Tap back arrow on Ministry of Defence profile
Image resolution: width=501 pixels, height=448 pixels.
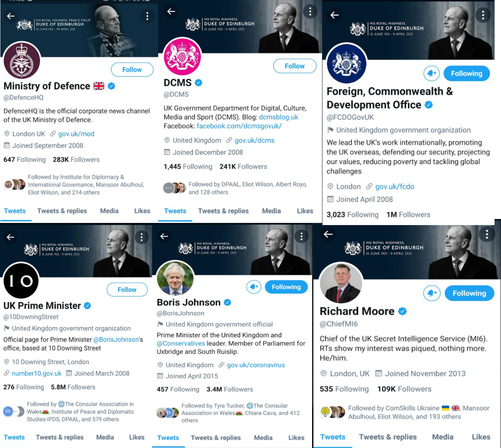click(11, 16)
